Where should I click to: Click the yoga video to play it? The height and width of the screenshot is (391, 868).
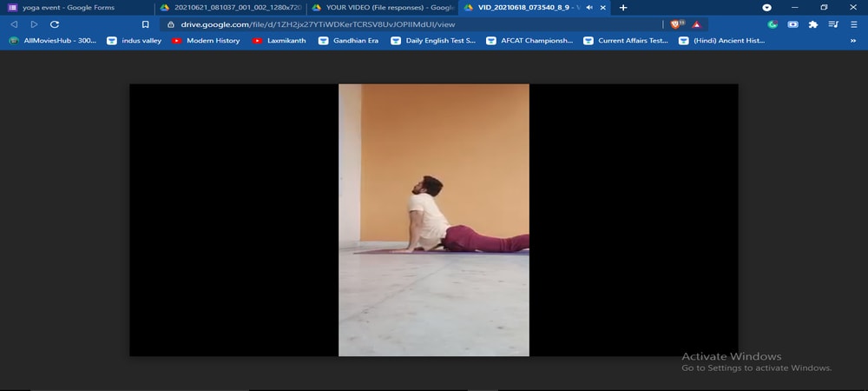(x=433, y=220)
